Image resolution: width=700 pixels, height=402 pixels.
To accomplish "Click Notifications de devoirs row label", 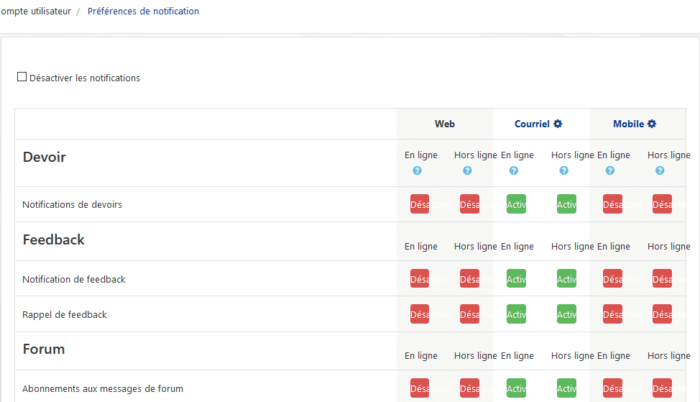I will [x=72, y=205].
